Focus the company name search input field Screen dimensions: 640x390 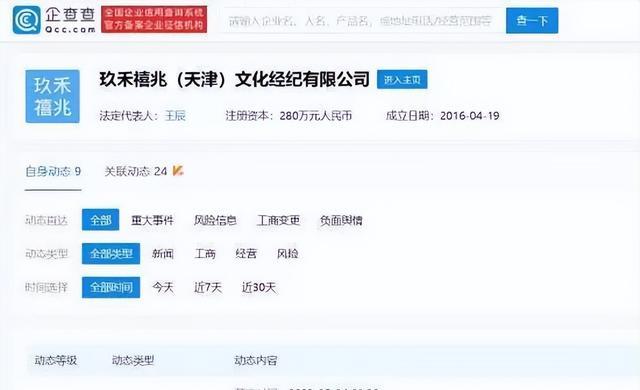[361, 20]
